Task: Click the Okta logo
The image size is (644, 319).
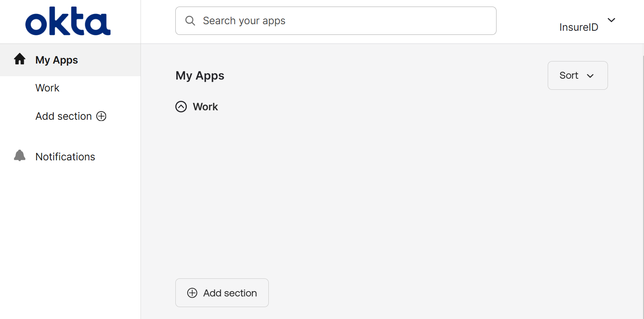Action: click(68, 21)
